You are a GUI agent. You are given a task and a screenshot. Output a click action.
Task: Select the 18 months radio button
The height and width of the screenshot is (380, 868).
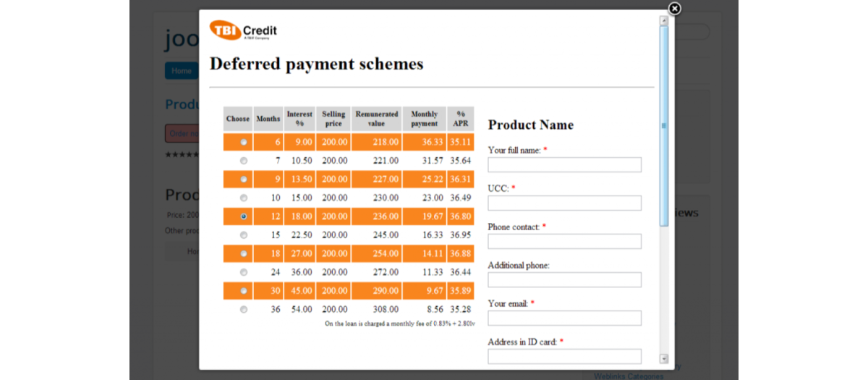(x=243, y=253)
